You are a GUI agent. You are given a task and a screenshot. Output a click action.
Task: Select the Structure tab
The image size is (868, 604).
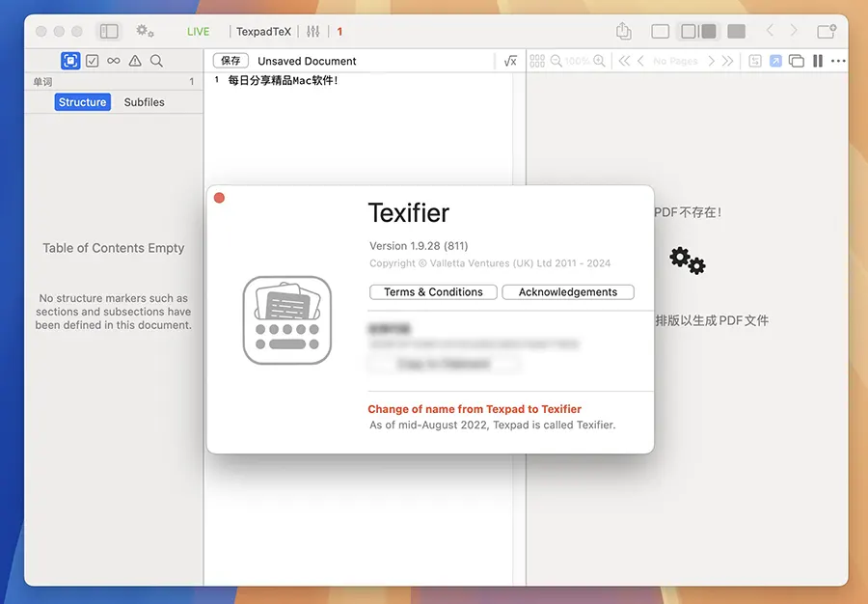coord(82,102)
